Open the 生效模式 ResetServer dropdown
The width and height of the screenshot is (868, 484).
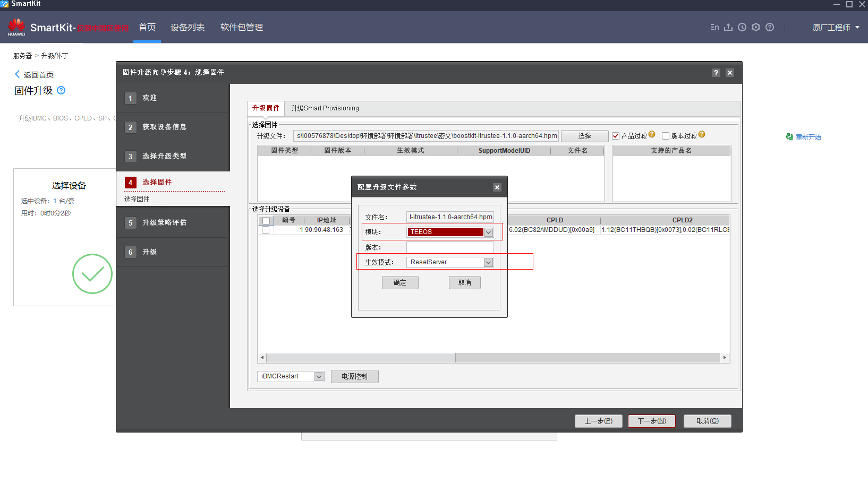[488, 262]
